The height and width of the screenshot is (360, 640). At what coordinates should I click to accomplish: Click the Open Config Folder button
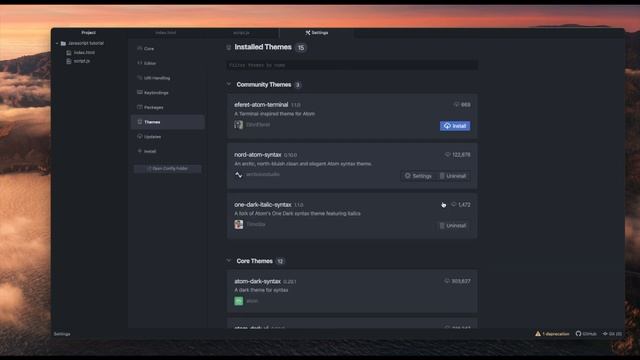pyautogui.click(x=167, y=169)
